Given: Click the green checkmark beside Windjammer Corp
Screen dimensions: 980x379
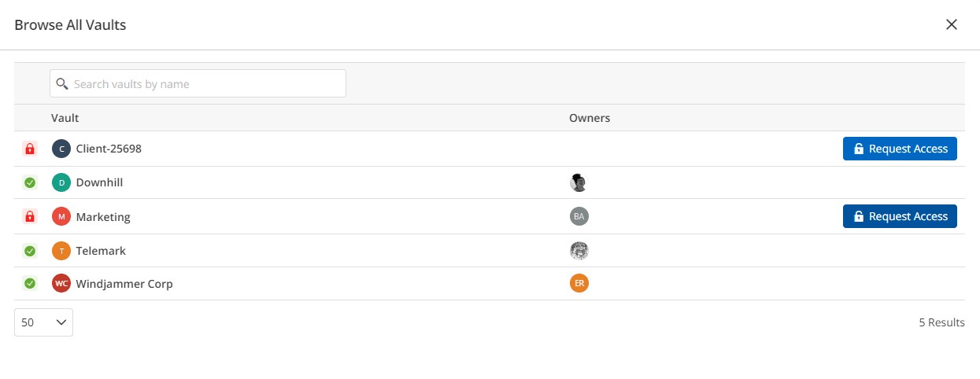Looking at the screenshot, I should click(30, 283).
